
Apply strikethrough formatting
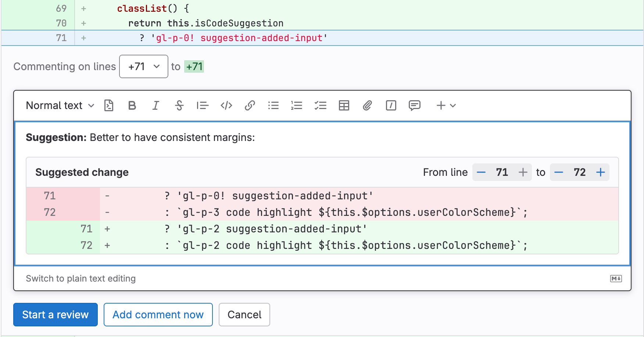179,106
